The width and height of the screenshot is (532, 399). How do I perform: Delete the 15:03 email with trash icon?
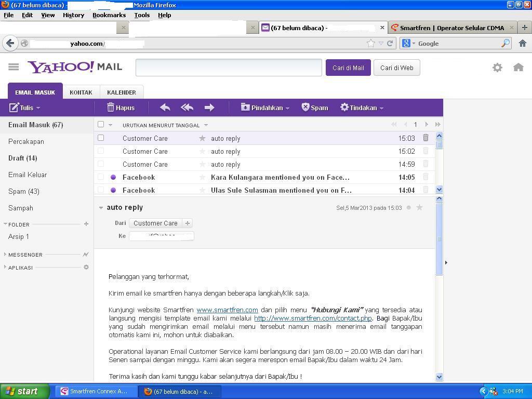click(425, 138)
